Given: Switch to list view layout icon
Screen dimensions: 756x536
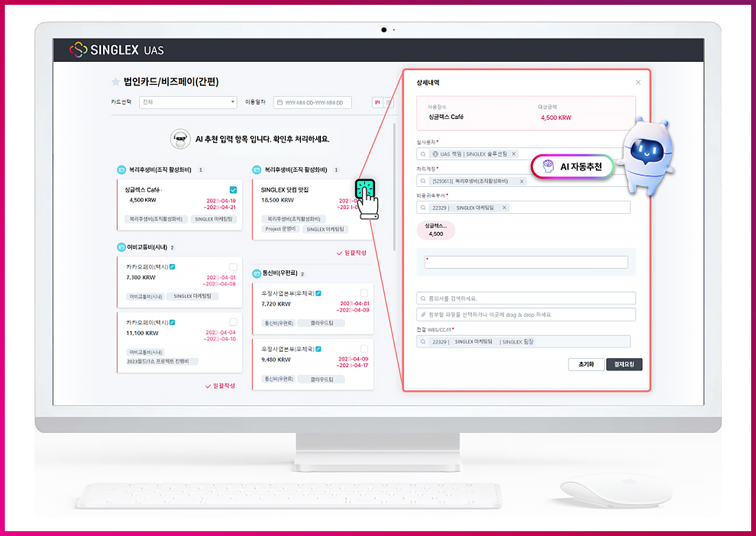Looking at the screenshot, I should coord(388,102).
